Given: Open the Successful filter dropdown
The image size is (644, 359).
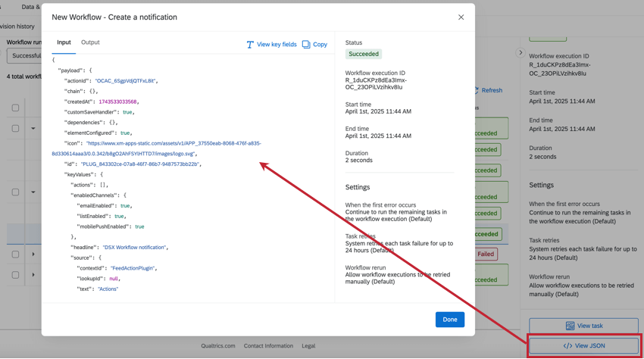Looking at the screenshot, I should 25,55.
